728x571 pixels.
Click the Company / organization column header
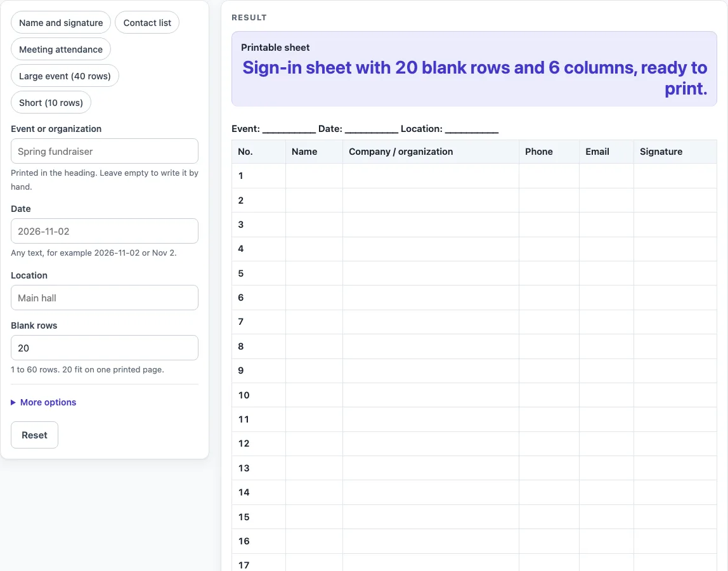pyautogui.click(x=431, y=152)
